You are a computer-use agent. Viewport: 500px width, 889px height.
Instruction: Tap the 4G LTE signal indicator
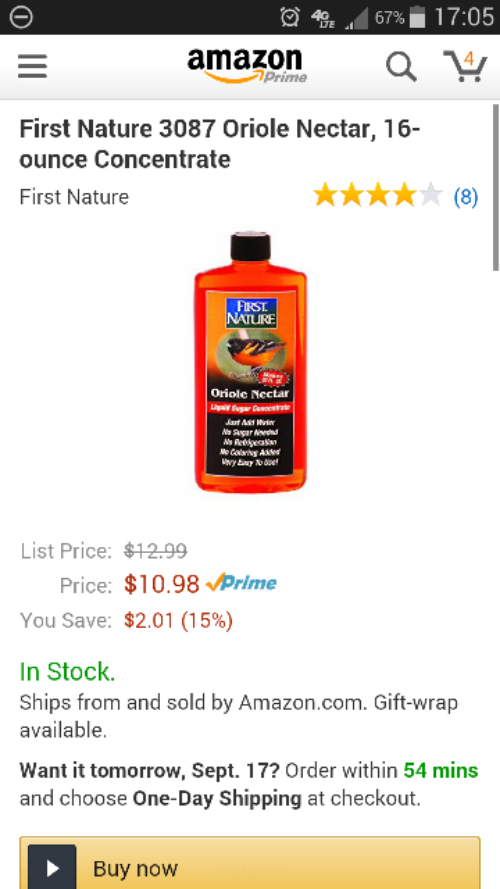click(x=323, y=18)
